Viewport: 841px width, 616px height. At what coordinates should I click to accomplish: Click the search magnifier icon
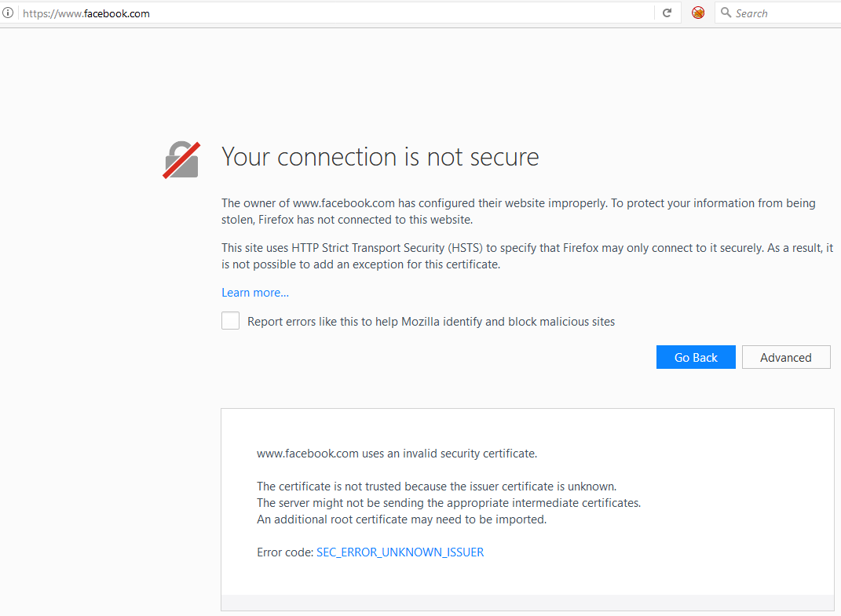726,13
